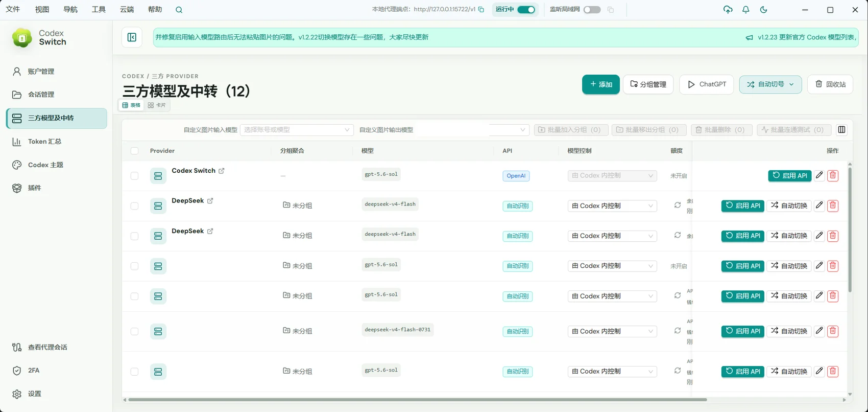Switch to dark mode with moon icon
This screenshot has height=412, width=868.
pyautogui.click(x=764, y=10)
